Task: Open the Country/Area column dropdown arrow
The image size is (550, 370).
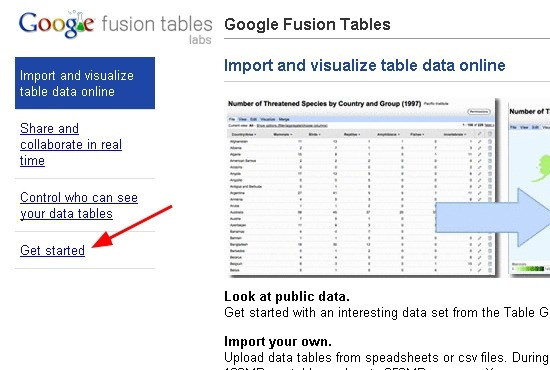Action: (x=255, y=135)
